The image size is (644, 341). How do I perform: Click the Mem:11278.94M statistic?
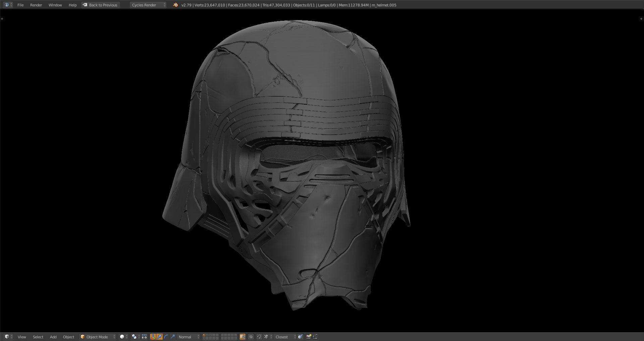point(354,5)
